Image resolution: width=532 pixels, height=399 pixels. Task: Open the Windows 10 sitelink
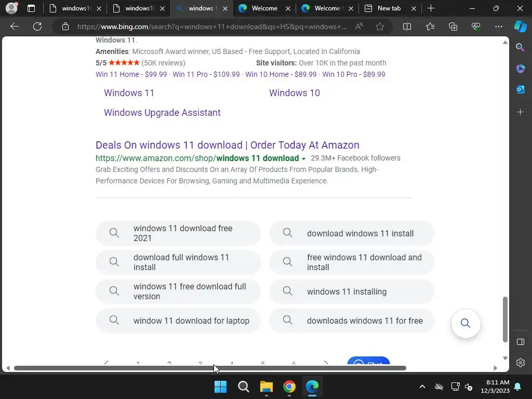coord(295,93)
